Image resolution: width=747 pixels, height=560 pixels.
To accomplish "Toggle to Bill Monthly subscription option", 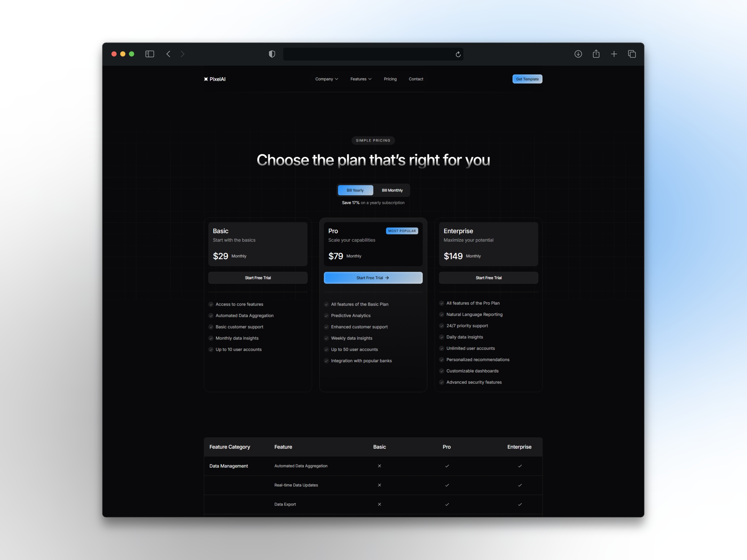I will [x=391, y=190].
